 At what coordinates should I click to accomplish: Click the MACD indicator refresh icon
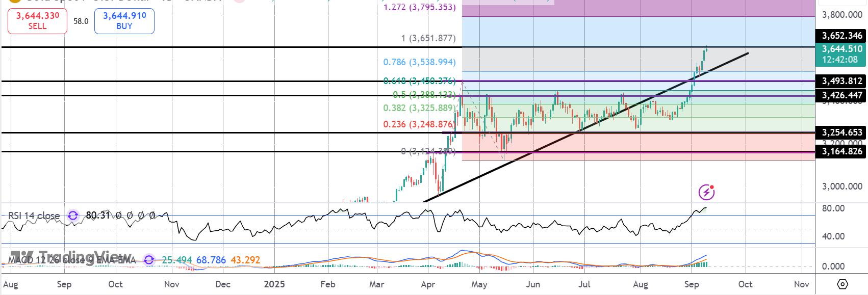[x=149, y=260]
